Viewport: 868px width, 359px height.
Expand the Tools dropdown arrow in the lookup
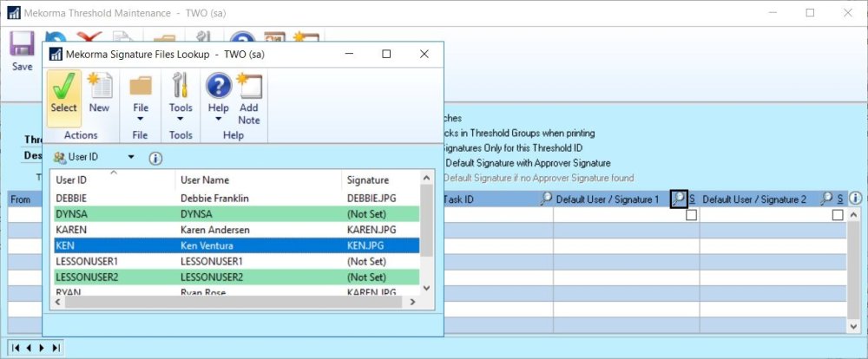181,119
